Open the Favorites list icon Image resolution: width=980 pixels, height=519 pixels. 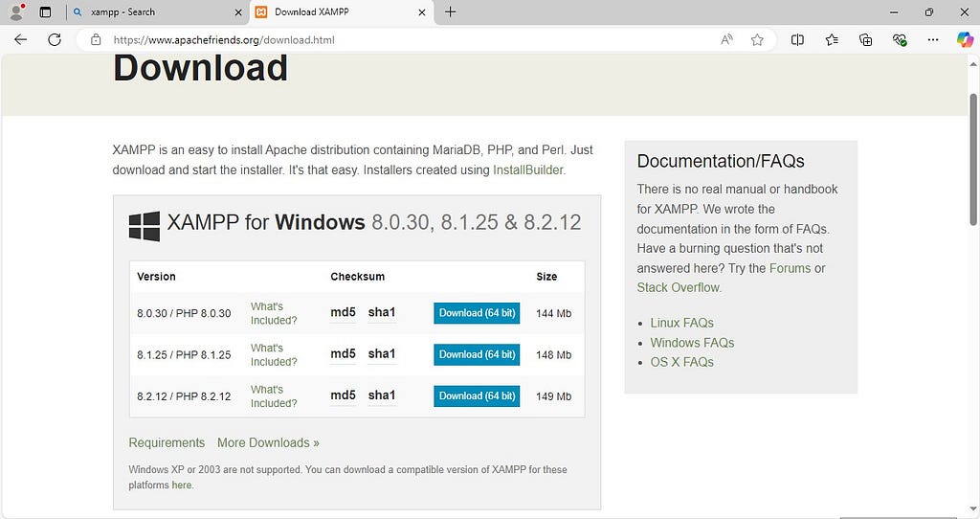point(832,40)
